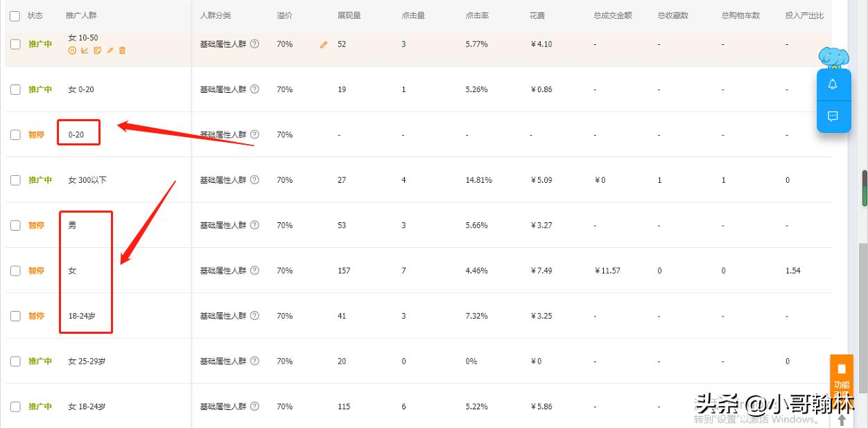The height and width of the screenshot is (428, 868).
Task: Sort by the 花费 column header
Action: pos(537,15)
